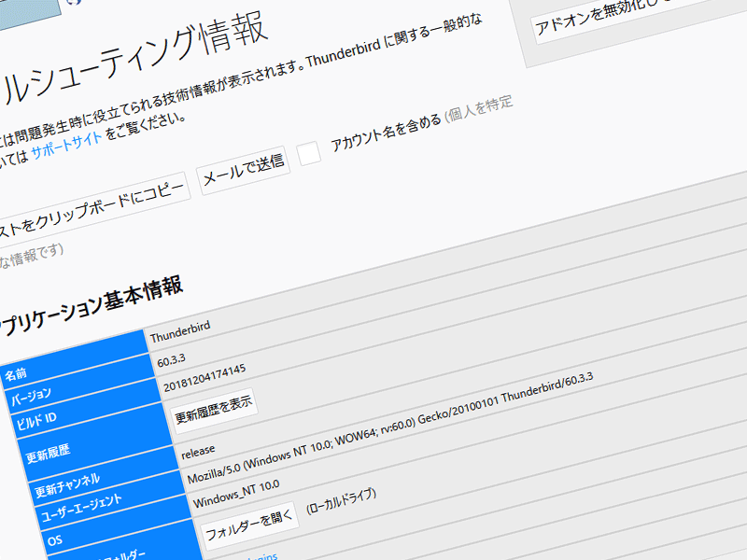Select the Mozilla/5.0 user agent string
This screenshot has width=747, height=560.
click(x=390, y=427)
